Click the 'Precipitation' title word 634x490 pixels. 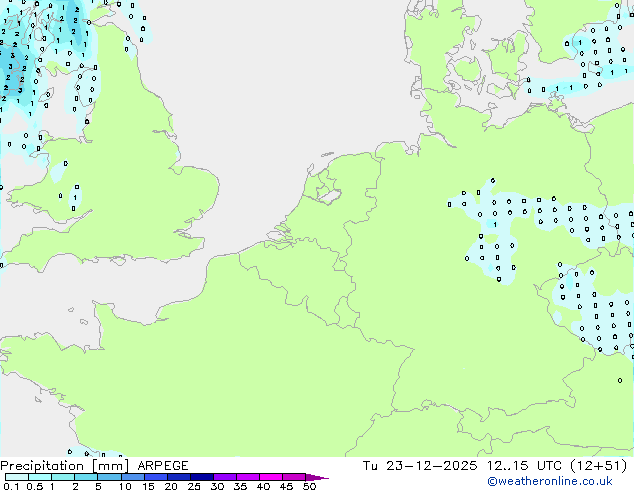click(42, 466)
